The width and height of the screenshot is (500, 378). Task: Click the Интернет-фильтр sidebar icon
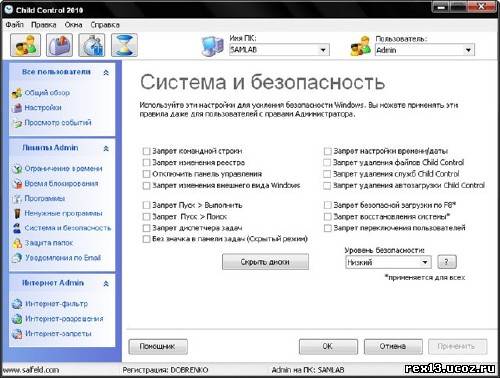point(17,304)
